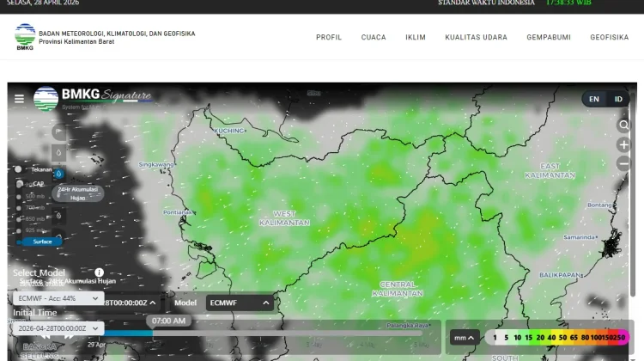Zoom in with the plus button
This screenshot has width=644, height=361.
click(623, 144)
